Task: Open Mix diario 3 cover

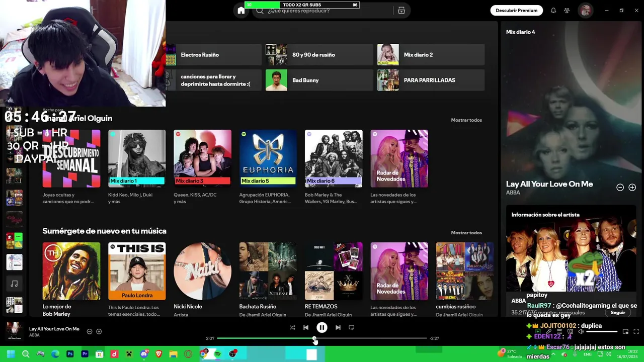Action: click(x=203, y=158)
